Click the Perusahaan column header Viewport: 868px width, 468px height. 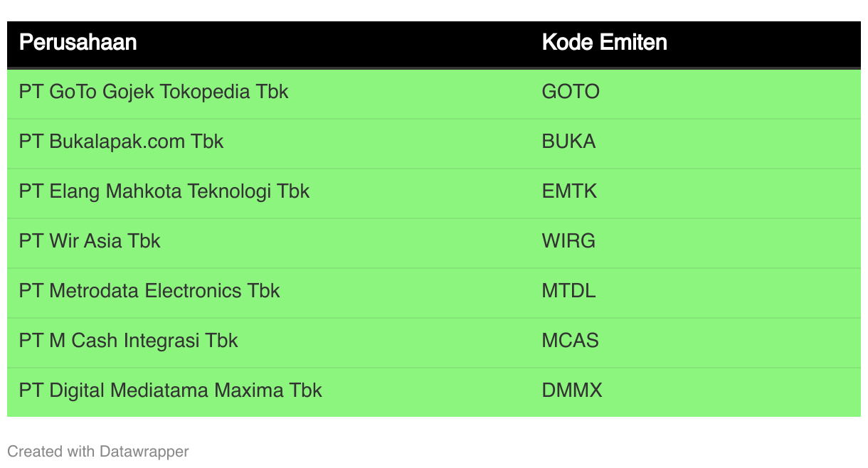[x=78, y=43]
